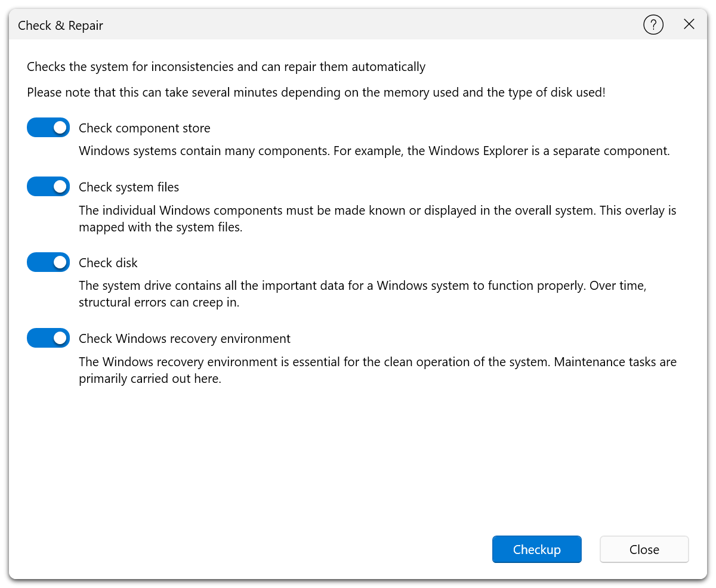Click the "Check system files" label text

tap(129, 187)
